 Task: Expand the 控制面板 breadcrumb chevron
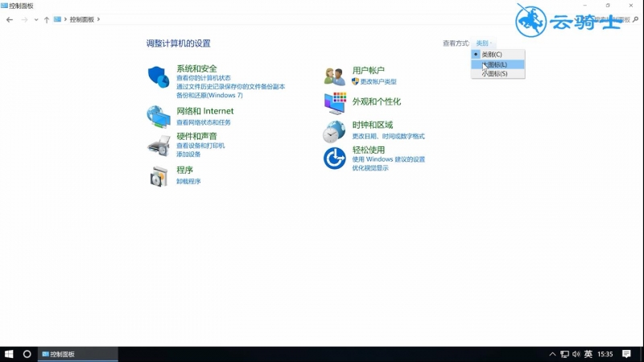(x=98, y=19)
